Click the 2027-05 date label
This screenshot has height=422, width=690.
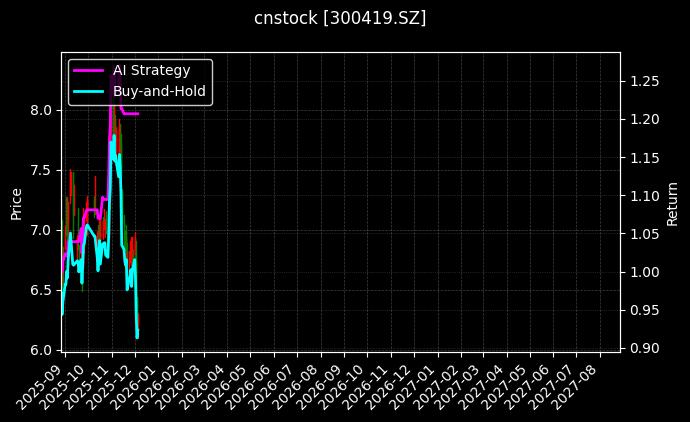click(x=506, y=386)
